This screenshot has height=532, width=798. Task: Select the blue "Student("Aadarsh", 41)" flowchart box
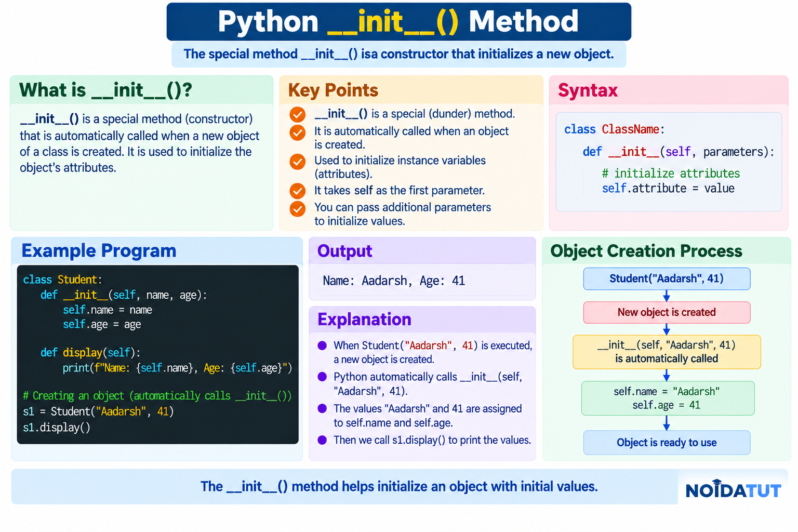667,279
